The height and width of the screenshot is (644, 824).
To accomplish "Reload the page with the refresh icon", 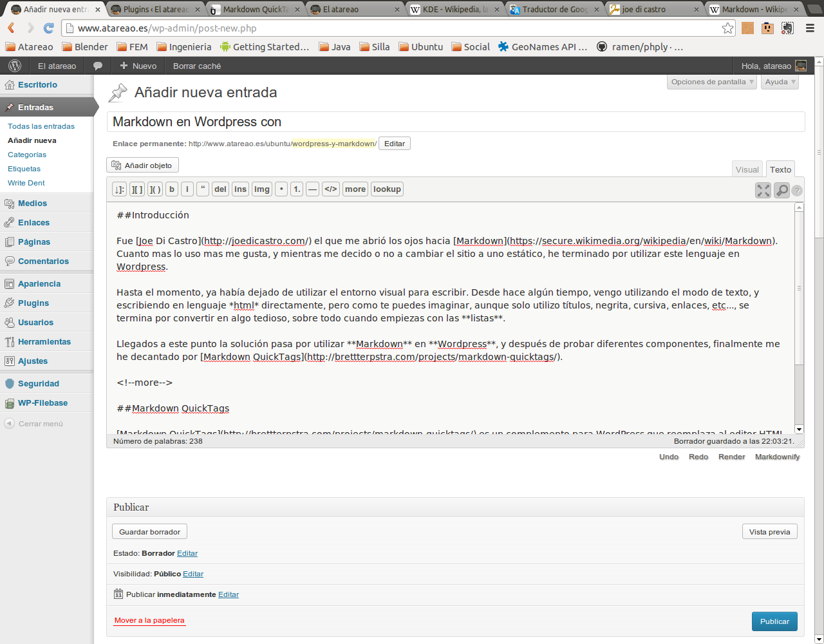I will pos(49,28).
